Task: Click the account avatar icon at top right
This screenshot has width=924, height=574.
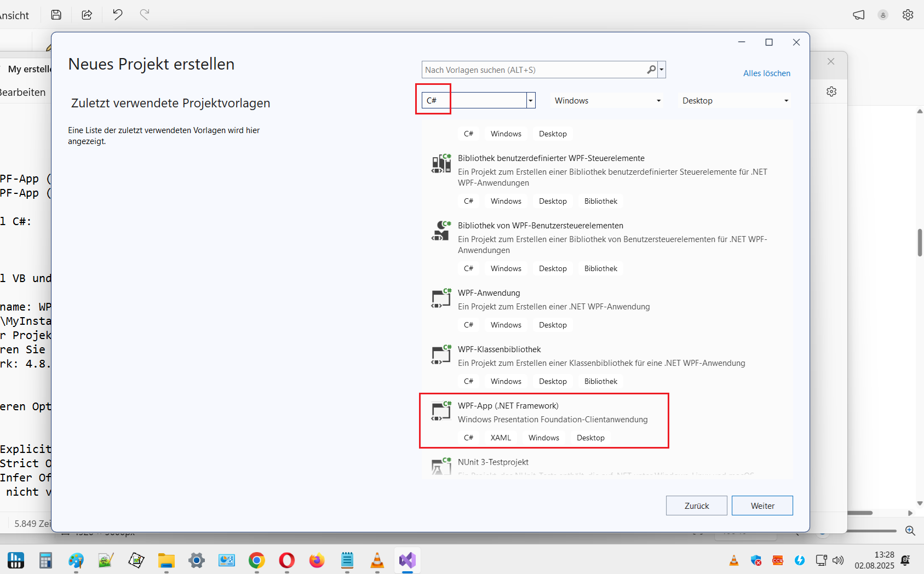Action: [883, 15]
